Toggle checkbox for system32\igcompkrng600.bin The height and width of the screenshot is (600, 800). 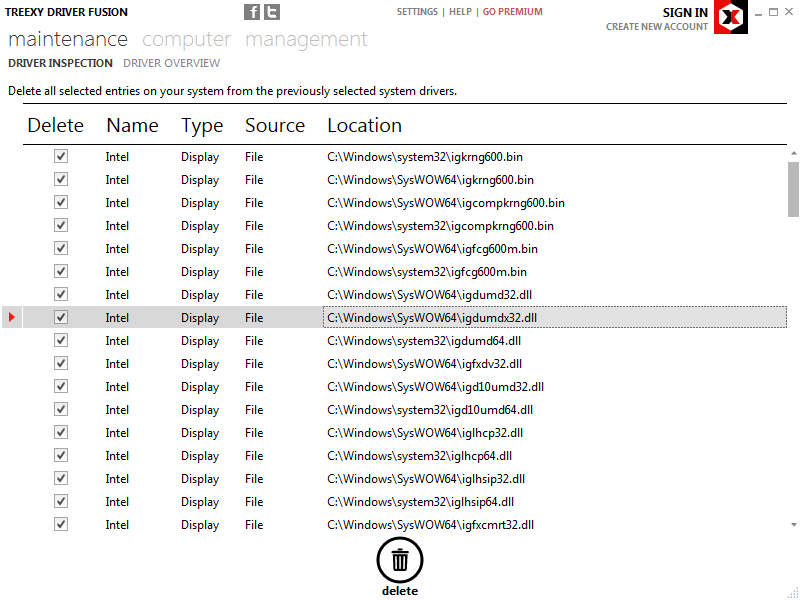[61, 225]
